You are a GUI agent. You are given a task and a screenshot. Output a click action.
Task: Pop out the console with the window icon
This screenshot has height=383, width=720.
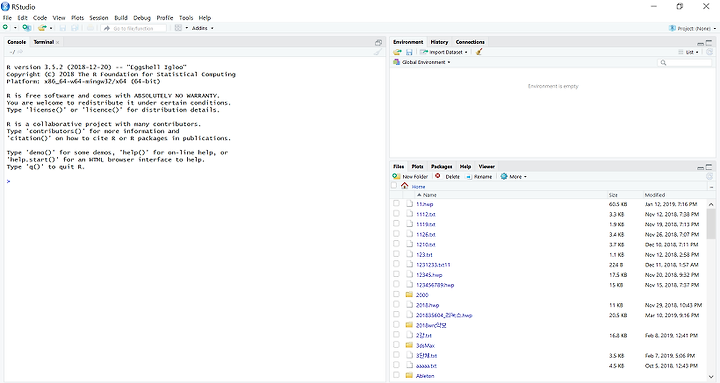pyautogui.click(x=378, y=42)
